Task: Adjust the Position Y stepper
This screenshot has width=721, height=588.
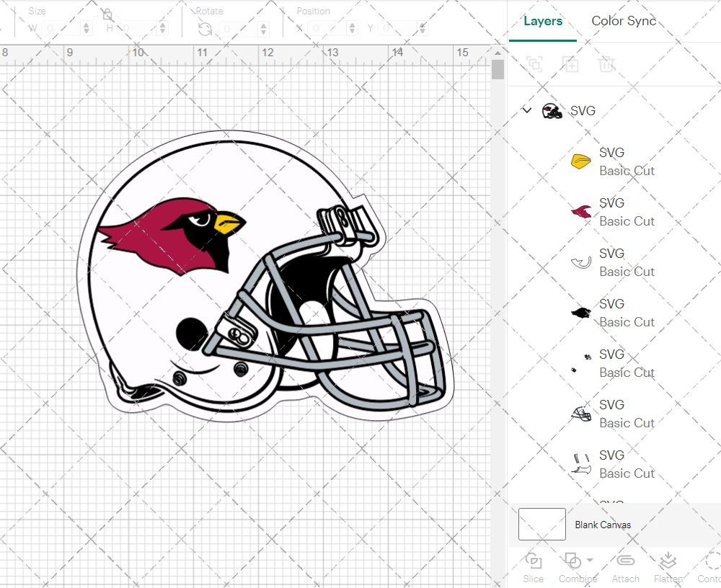Action: click(423, 29)
